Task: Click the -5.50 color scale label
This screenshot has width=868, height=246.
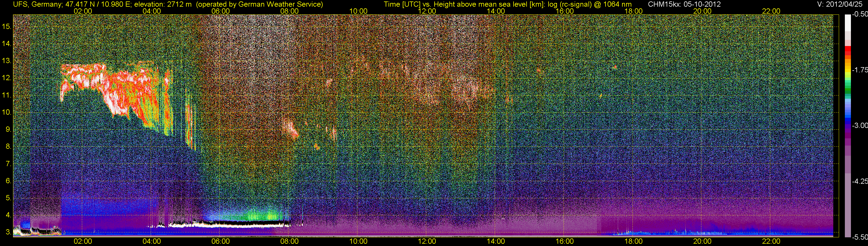Action: point(860,237)
